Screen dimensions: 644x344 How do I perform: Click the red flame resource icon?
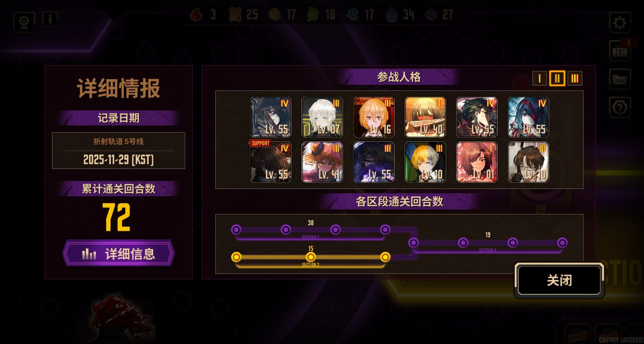pyautogui.click(x=196, y=15)
